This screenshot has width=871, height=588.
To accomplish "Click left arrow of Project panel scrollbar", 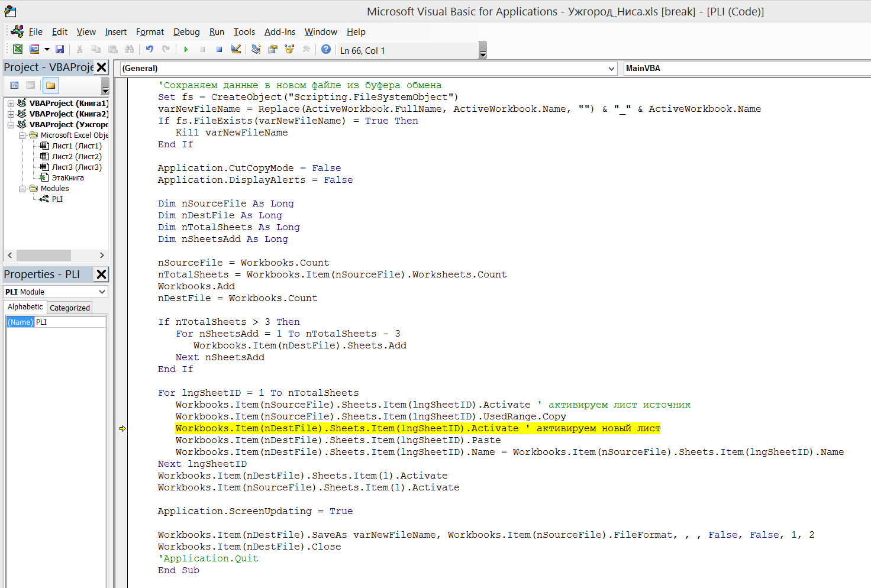I will (x=10, y=256).
